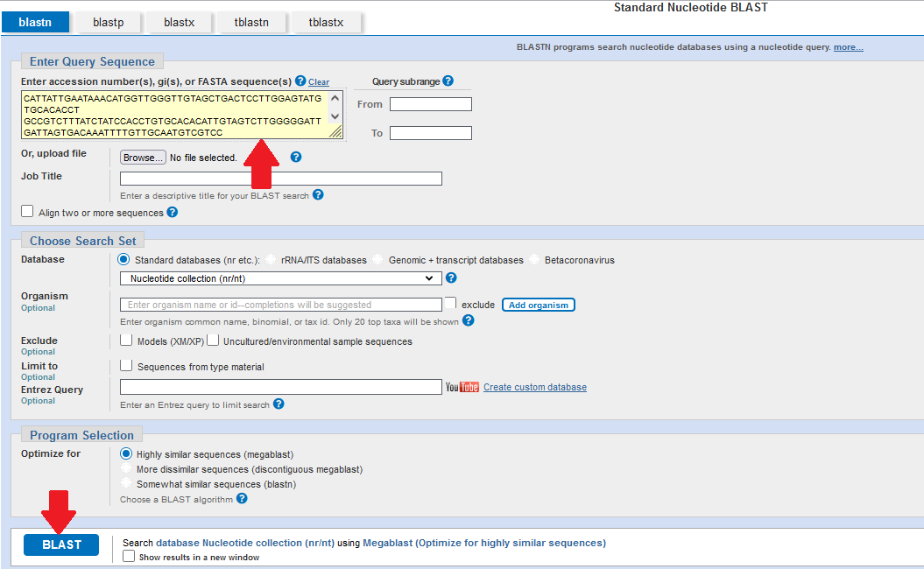Click the Job Title input field
The image size is (924, 569).
(280, 179)
